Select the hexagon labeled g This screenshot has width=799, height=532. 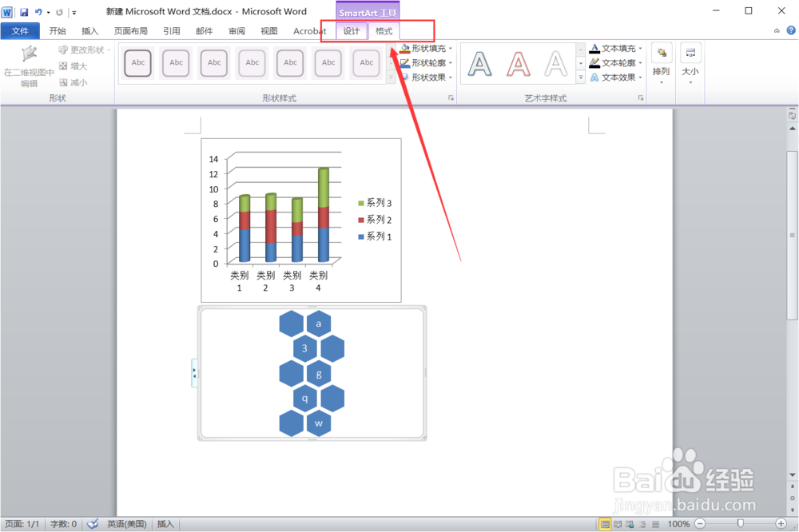point(319,374)
